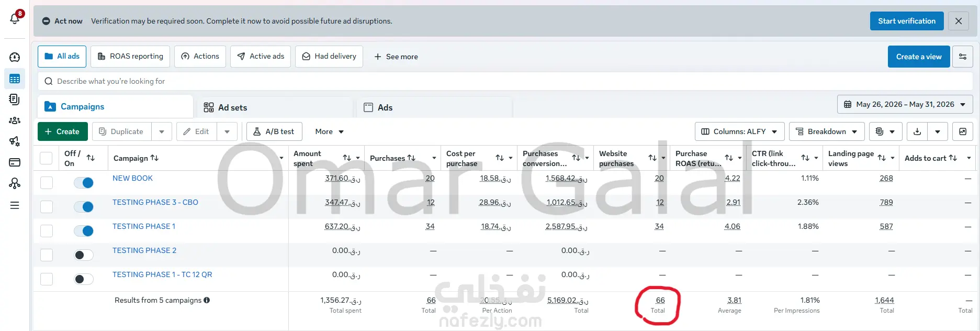Close the verification banner
The image size is (980, 331).
(959, 21)
